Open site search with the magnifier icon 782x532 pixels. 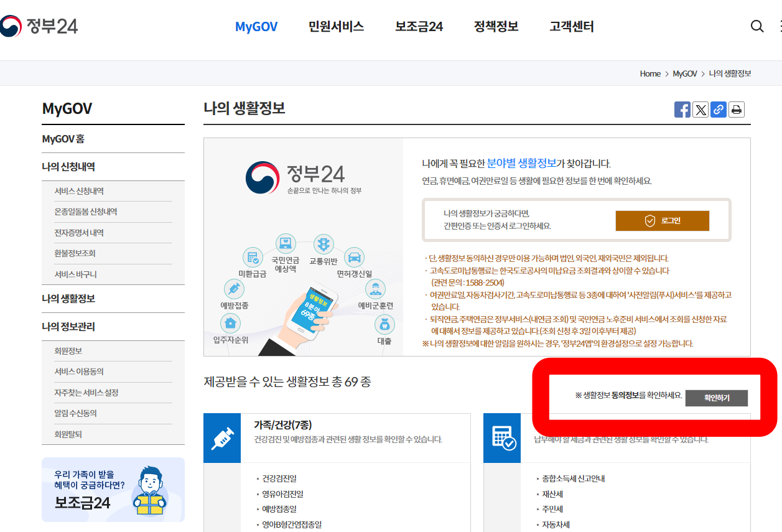(757, 26)
